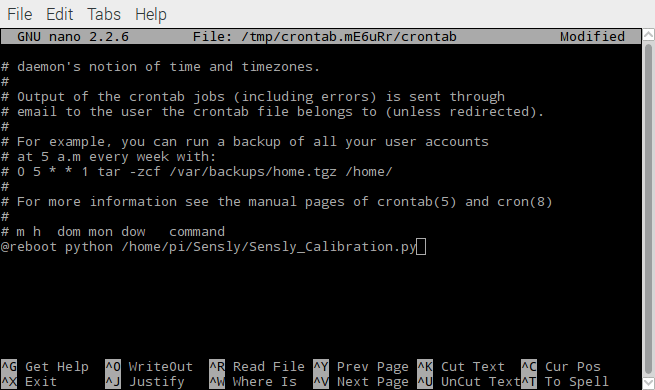Open the Tabs menu

[104, 14]
